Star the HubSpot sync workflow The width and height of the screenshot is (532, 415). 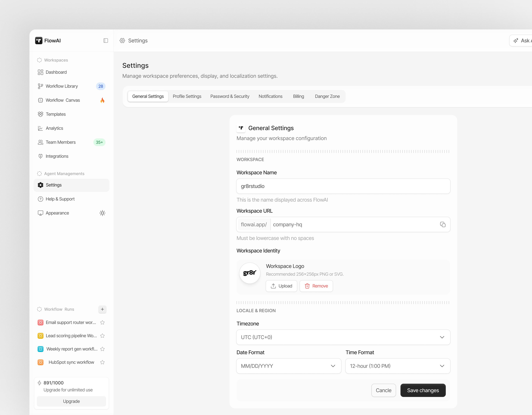coord(102,362)
